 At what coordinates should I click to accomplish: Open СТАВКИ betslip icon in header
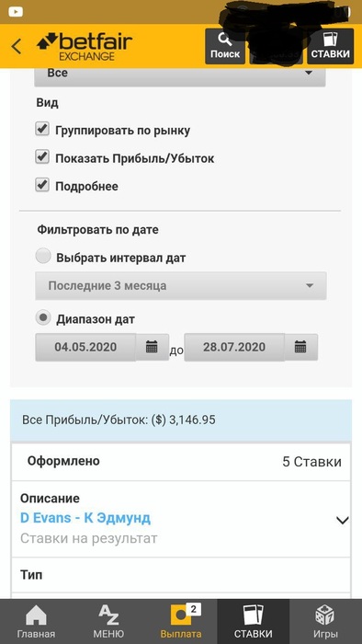(330, 46)
